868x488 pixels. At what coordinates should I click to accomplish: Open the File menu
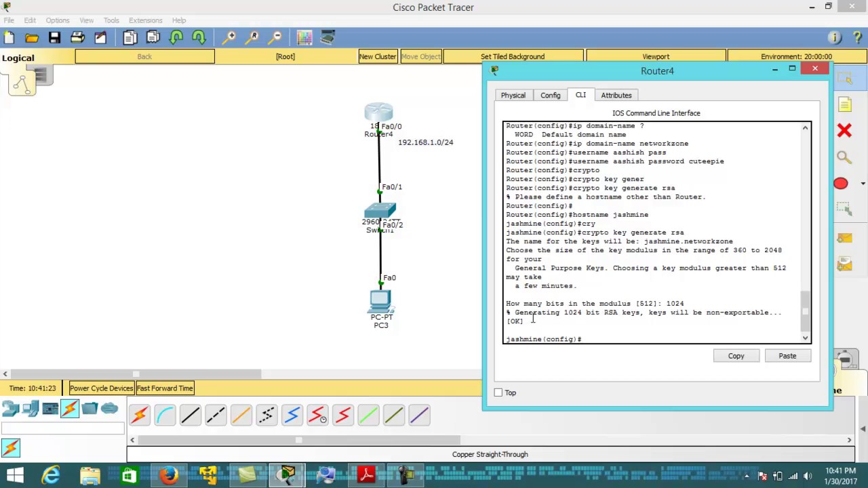click(x=9, y=20)
